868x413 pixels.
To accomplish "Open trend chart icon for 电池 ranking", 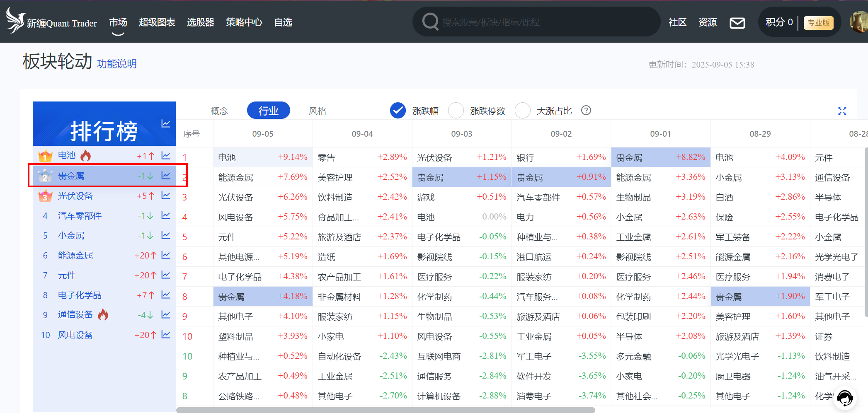I will pos(166,156).
